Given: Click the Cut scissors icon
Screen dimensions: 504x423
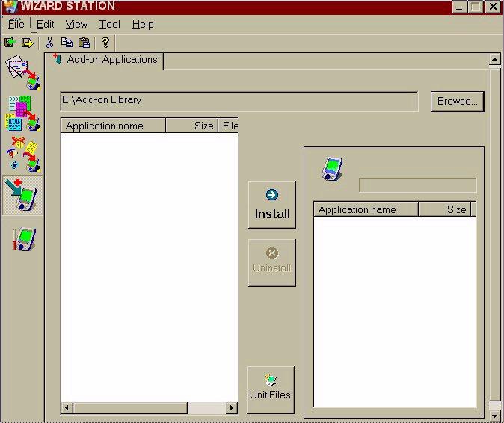Looking at the screenshot, I should (x=50, y=43).
